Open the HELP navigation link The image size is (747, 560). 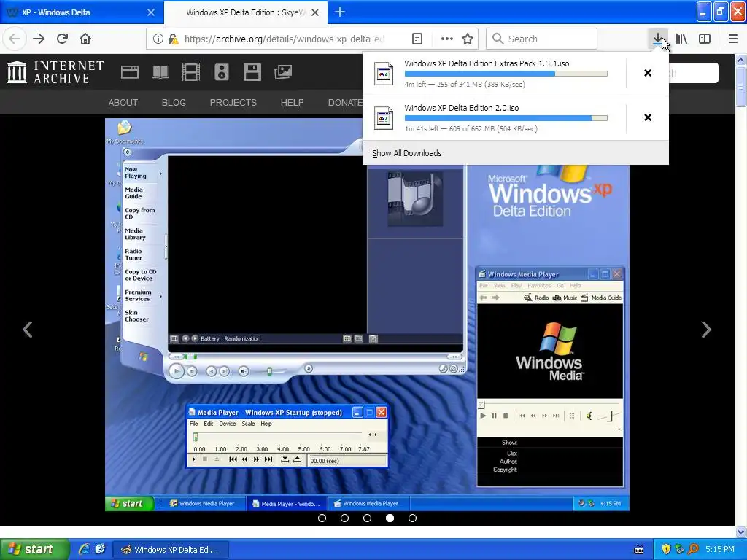click(x=292, y=102)
